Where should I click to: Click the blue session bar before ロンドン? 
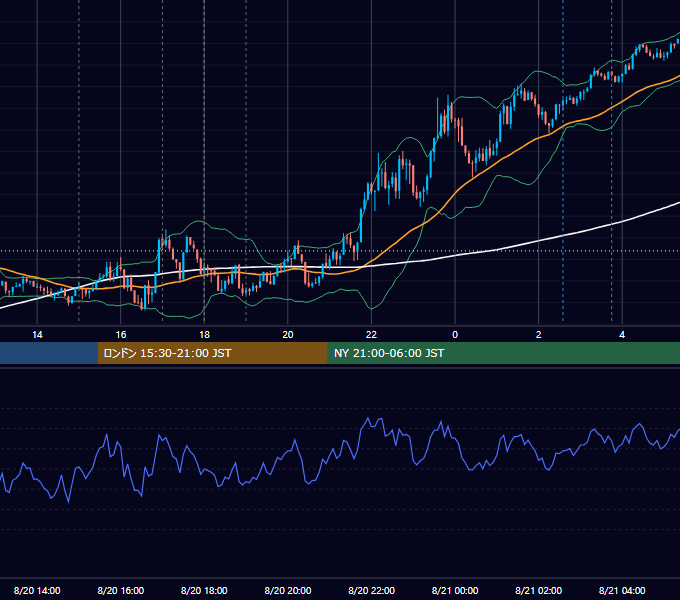[49, 353]
